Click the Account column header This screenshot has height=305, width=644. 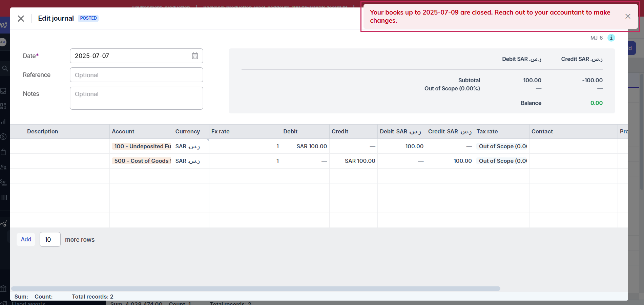click(x=123, y=131)
